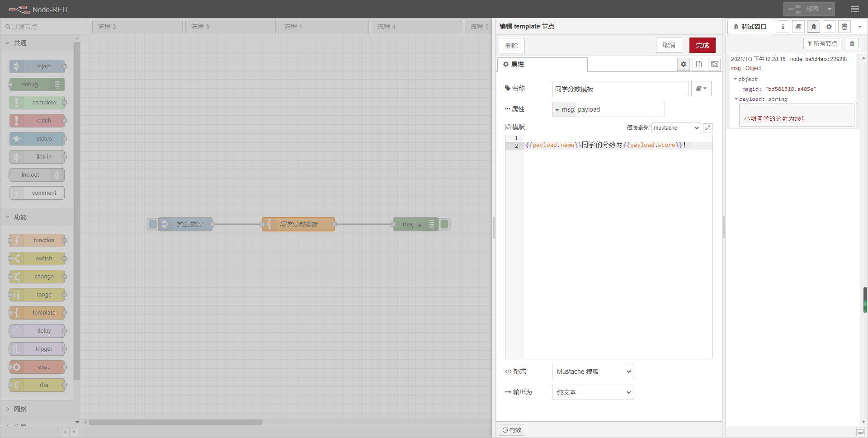This screenshot has height=438, width=868.
Task: Expand the template editor to fullscreen
Action: pos(708,128)
